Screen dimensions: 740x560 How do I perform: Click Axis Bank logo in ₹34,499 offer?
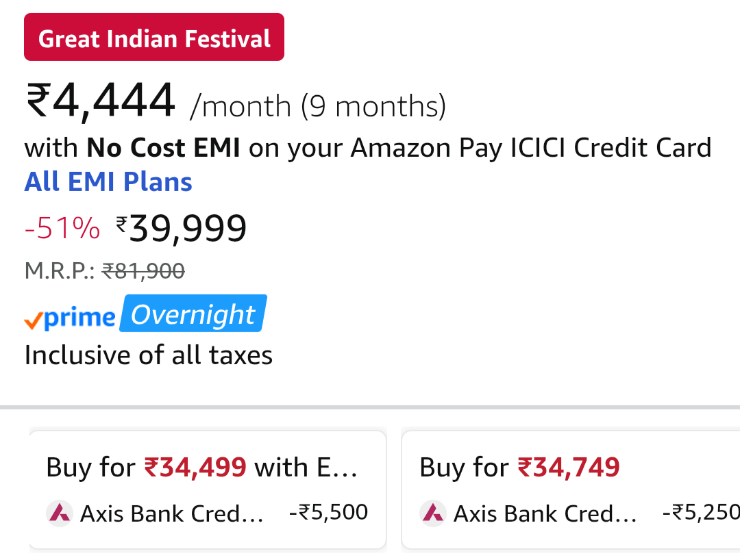click(x=60, y=513)
